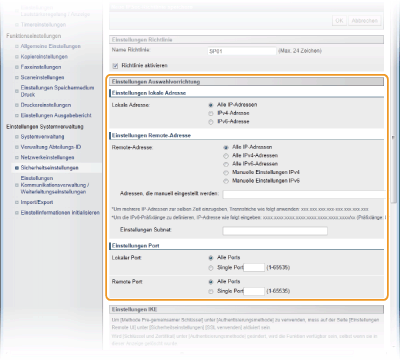Open Netzwerkeinstellungen in the sidebar
Image resolution: width=400 pixels, height=360 pixels.
pos(47,157)
